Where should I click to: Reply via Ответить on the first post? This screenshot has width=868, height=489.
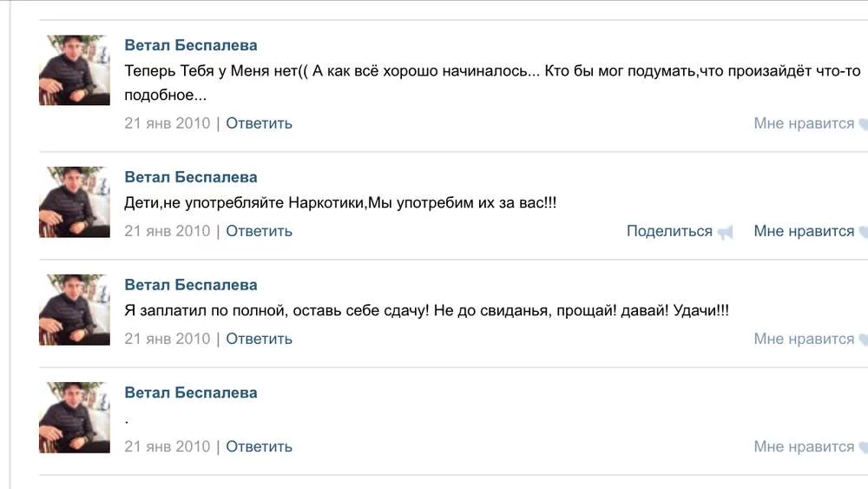(x=259, y=123)
